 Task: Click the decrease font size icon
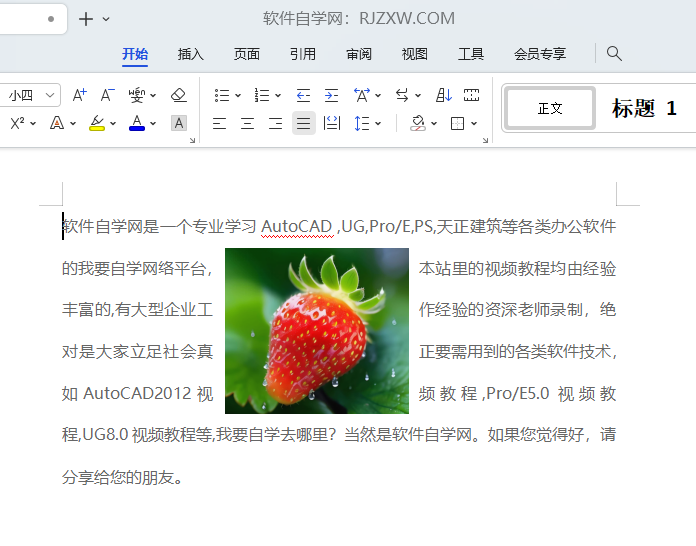(107, 95)
